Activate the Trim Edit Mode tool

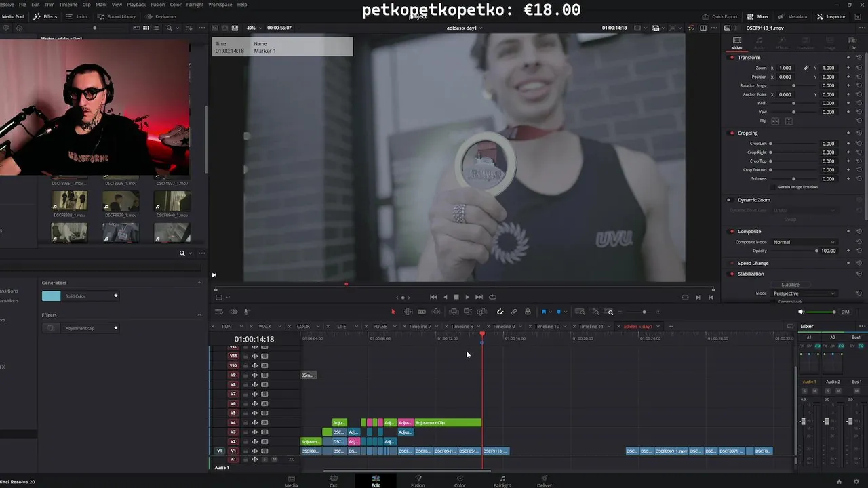tap(408, 312)
